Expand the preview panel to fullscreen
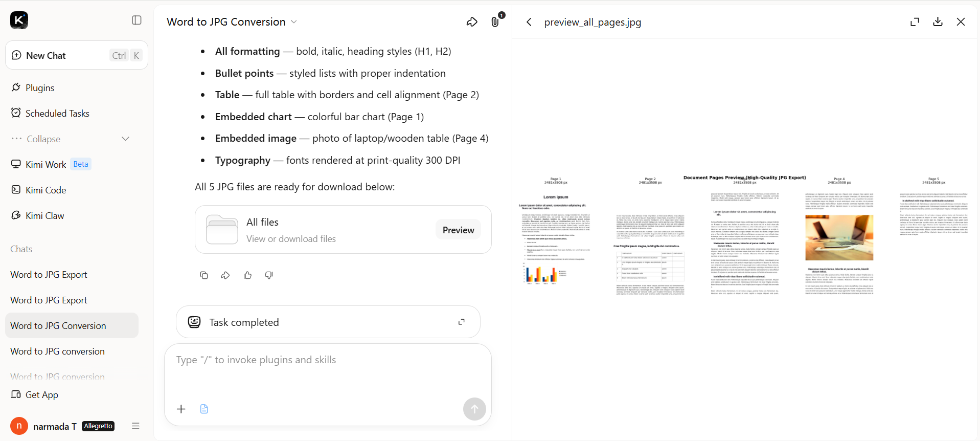This screenshot has width=980, height=441. (x=915, y=21)
